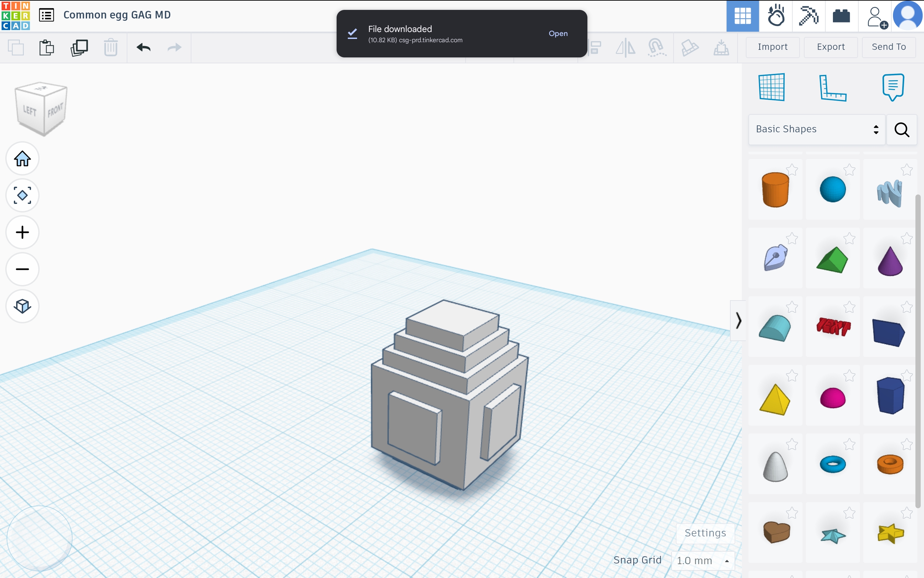The height and width of the screenshot is (578, 924).
Task: Click the Tinkercad logo
Action: click(16, 16)
